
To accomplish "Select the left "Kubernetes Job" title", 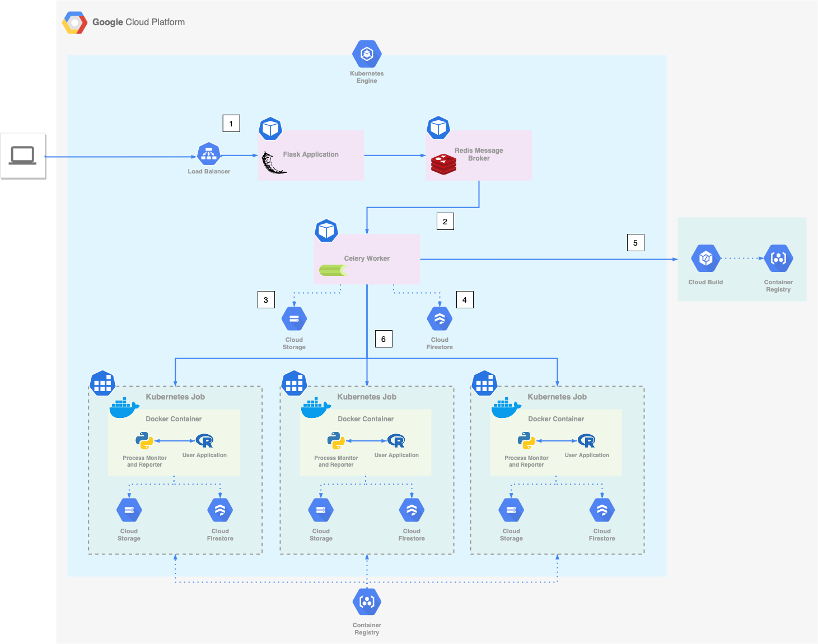I will (x=175, y=397).
